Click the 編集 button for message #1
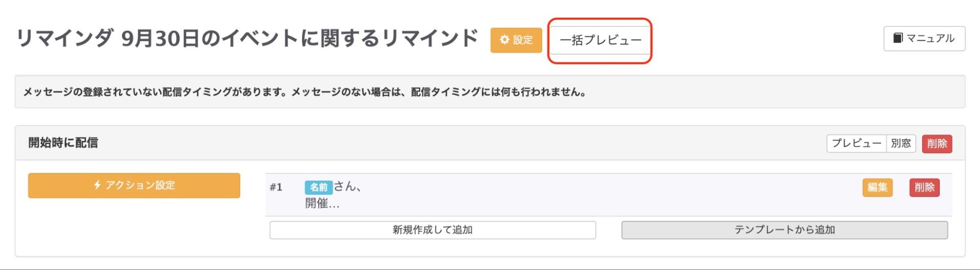The width and height of the screenshot is (980, 270). [x=878, y=187]
